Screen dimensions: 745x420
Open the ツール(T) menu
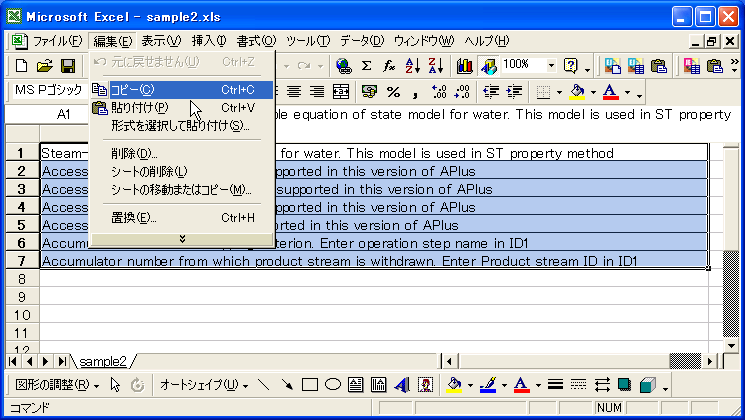308,41
